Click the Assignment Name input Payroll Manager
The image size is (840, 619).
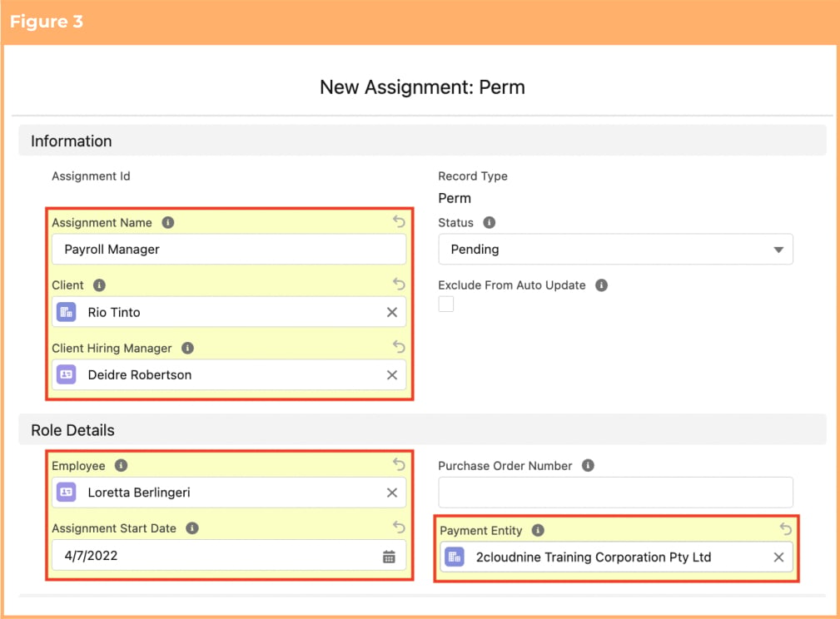click(229, 249)
